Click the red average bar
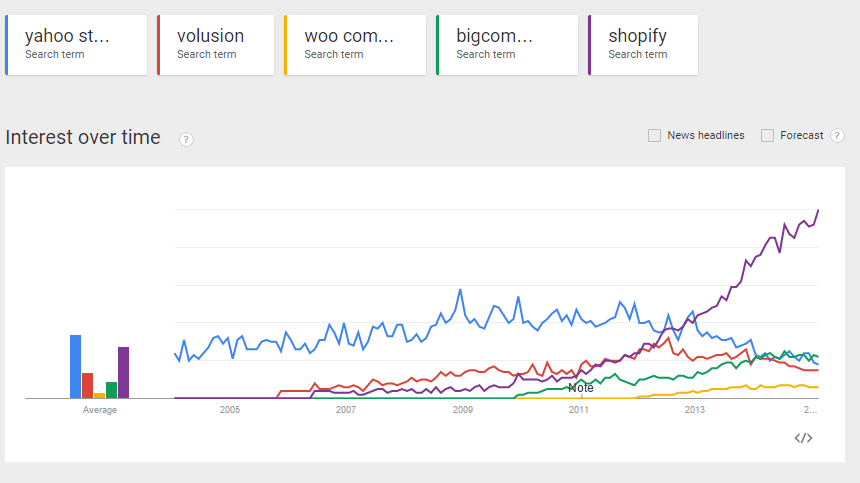860x483 pixels. 87,385
